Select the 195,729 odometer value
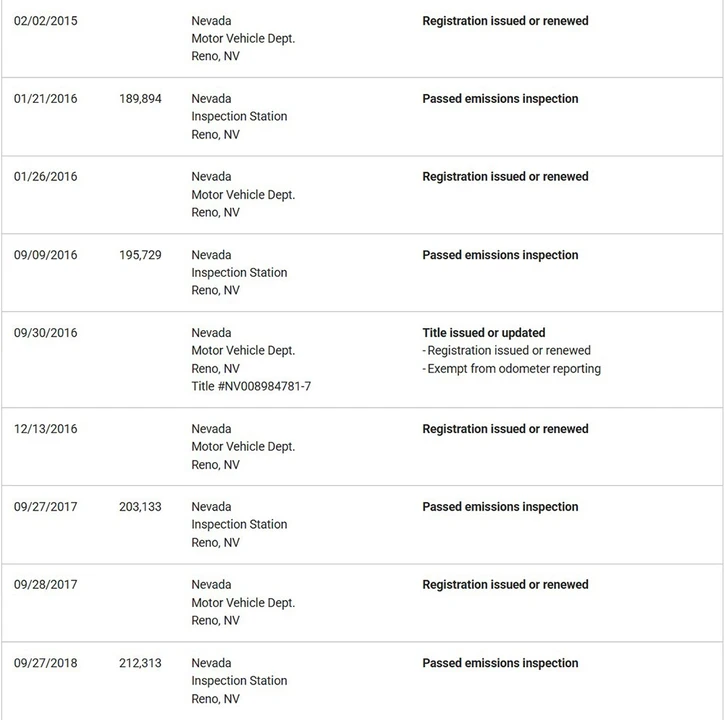The height and width of the screenshot is (720, 724). pos(140,255)
